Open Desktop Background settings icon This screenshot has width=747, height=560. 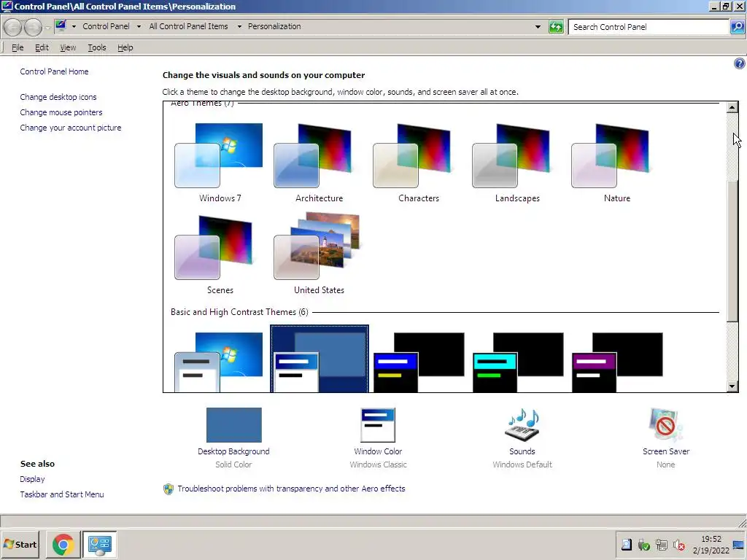pyautogui.click(x=233, y=425)
